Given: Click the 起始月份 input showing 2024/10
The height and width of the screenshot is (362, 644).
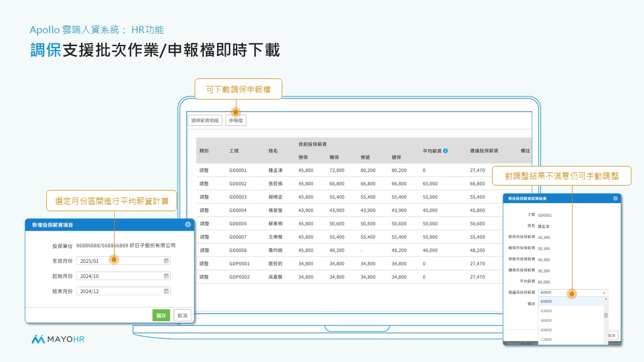Looking at the screenshot, I should click(x=123, y=276).
